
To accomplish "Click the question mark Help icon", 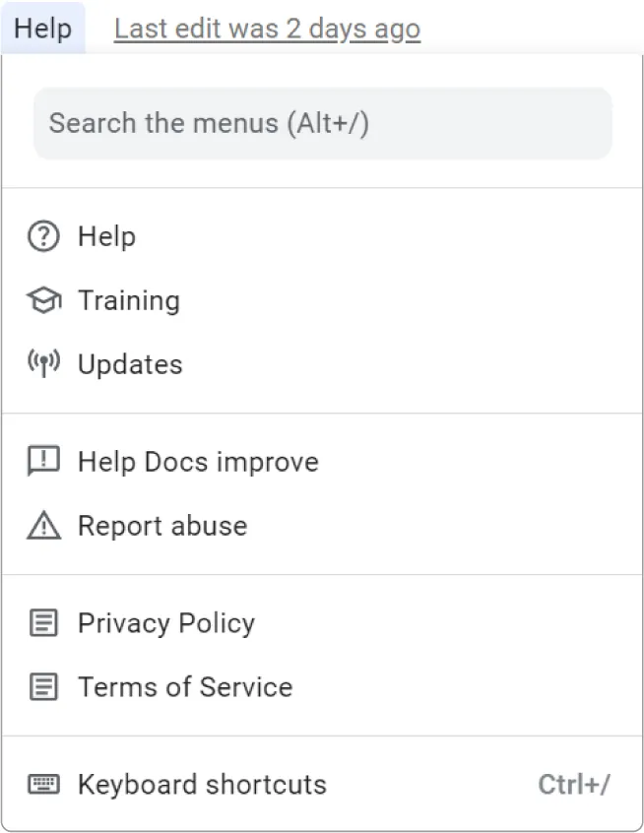I will point(43,236).
